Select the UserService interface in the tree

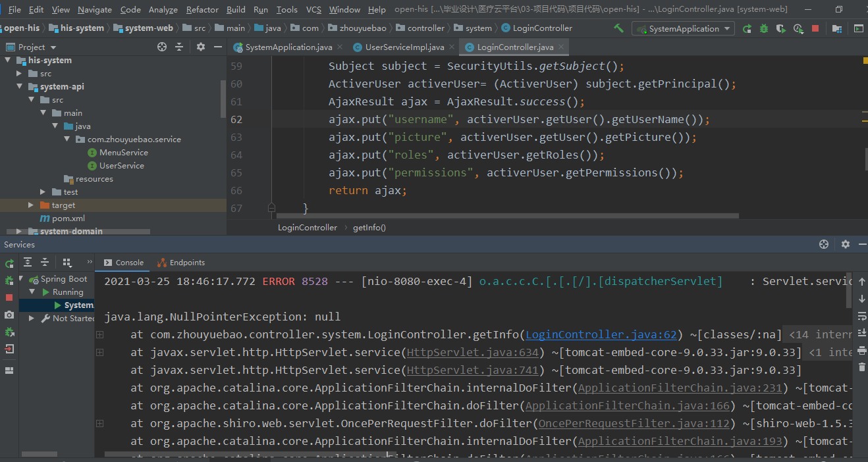121,165
